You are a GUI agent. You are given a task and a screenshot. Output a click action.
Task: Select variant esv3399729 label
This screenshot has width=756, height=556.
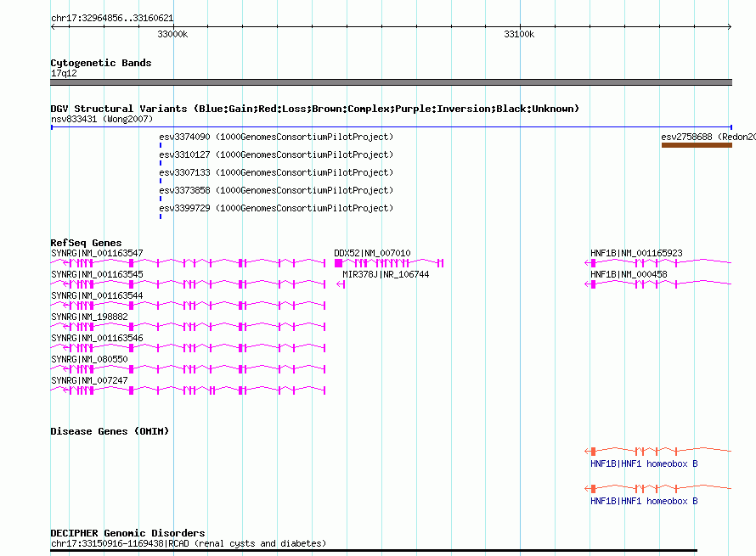pos(276,208)
